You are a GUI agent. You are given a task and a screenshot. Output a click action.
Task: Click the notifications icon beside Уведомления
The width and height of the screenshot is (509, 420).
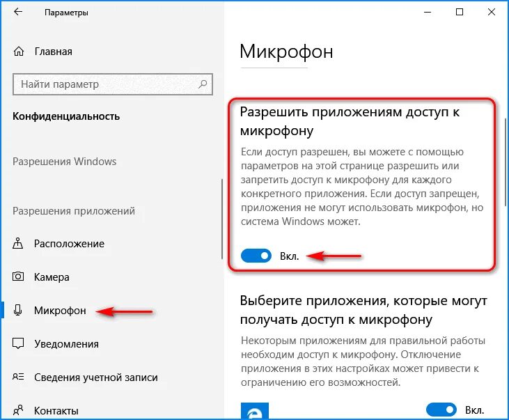(x=18, y=343)
